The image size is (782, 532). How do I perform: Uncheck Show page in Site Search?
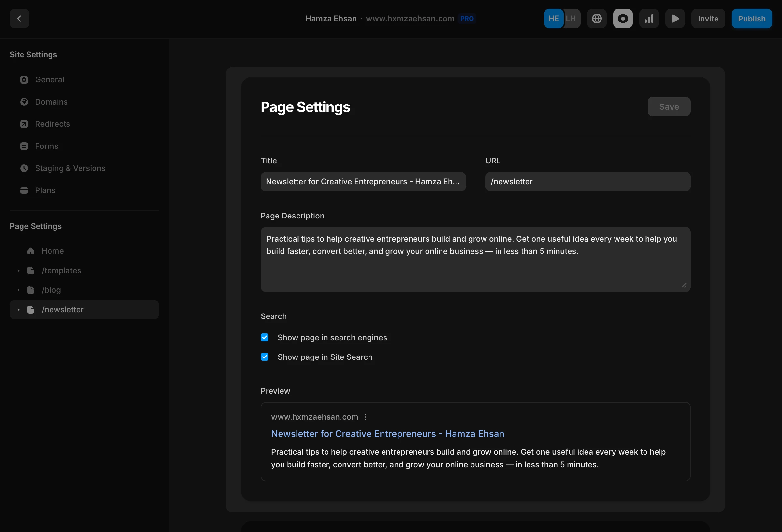tap(265, 357)
